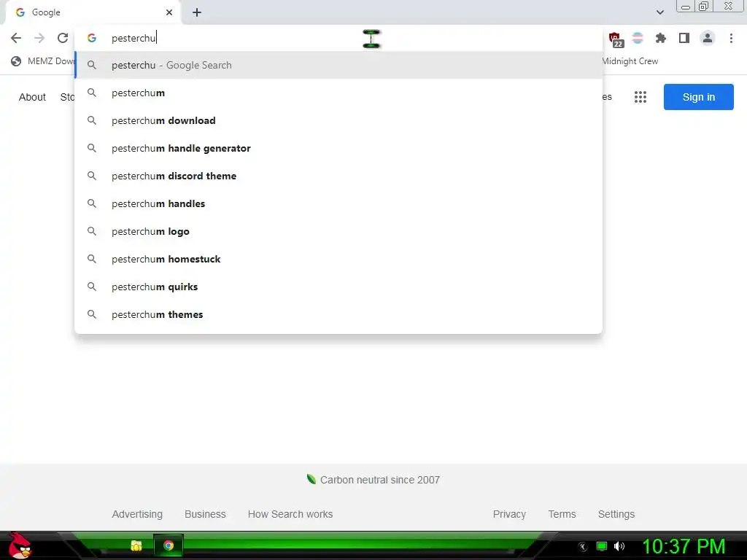This screenshot has width=747, height=560.
Task: Select the pesterchum quirks suggestion
Action: 338,287
